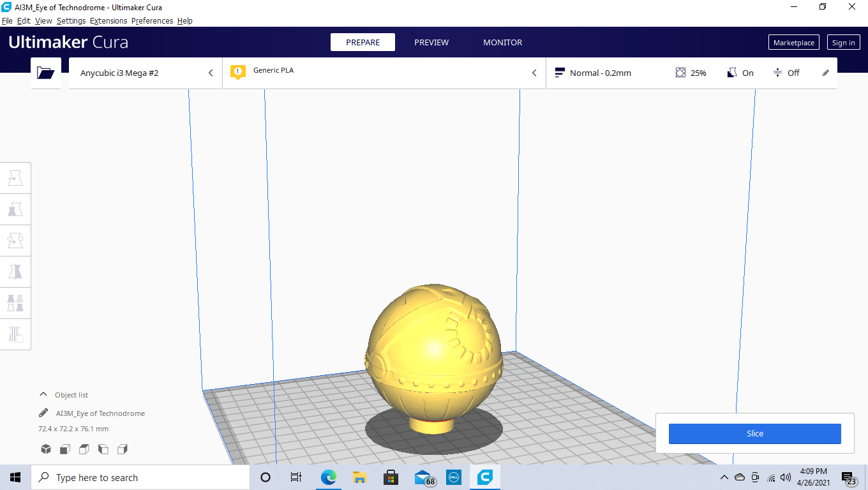Open the Edit menu
The width and height of the screenshot is (868, 490).
coord(24,20)
